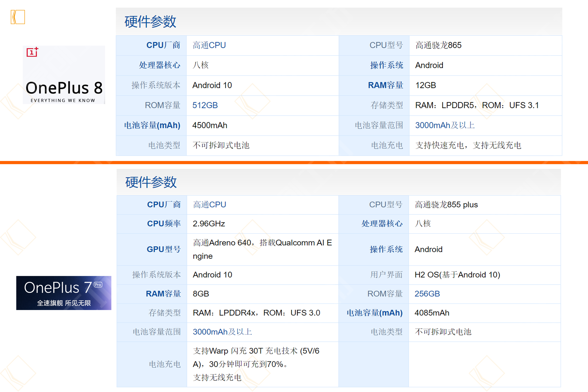Click Android 10 in the OnePlus 8 table

pyautogui.click(x=212, y=85)
